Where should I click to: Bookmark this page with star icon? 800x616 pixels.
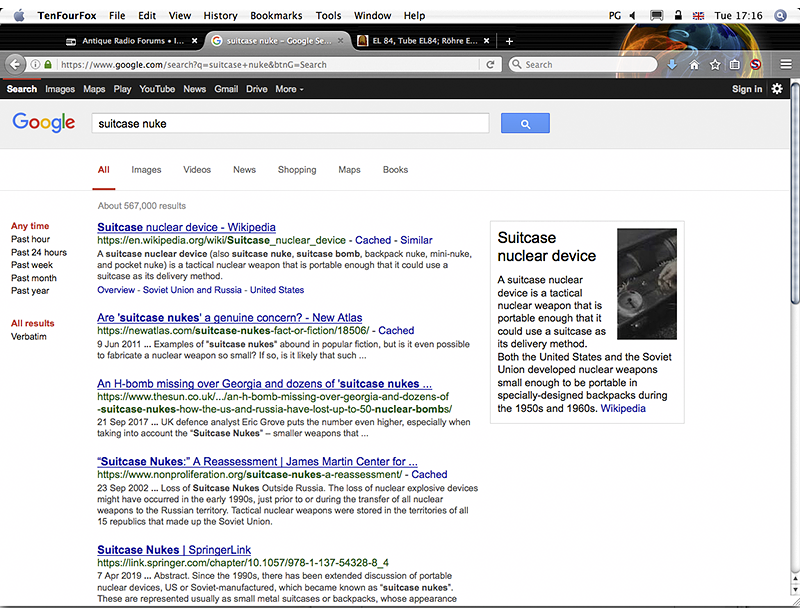click(715, 64)
